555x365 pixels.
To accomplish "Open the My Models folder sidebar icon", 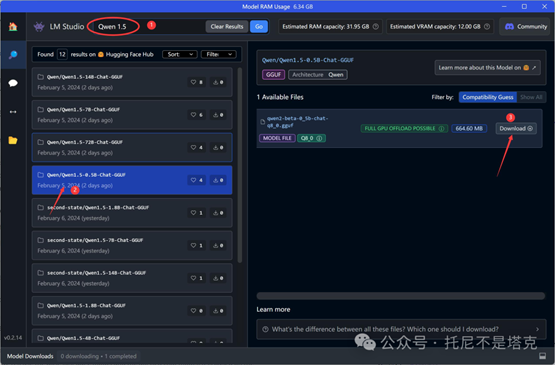I will tap(13, 141).
